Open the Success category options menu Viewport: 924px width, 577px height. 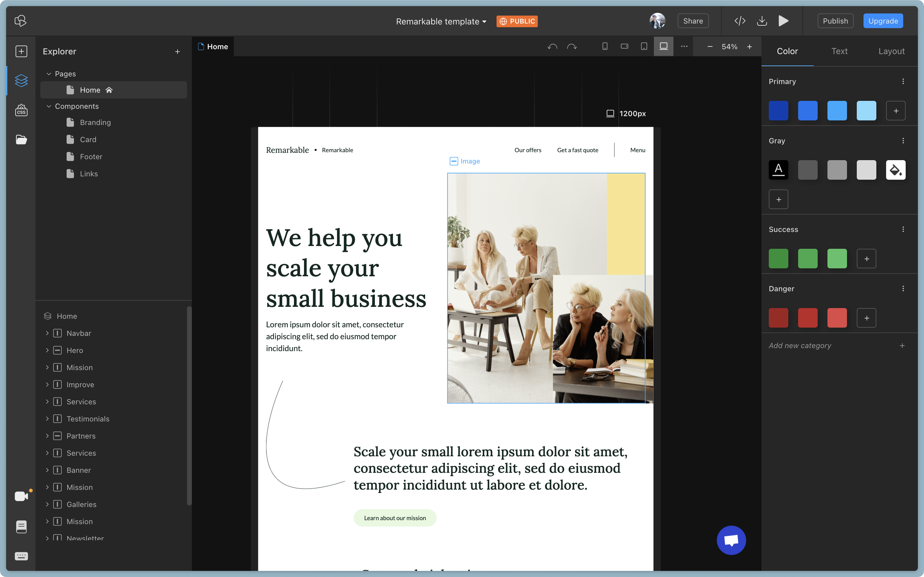coord(903,229)
